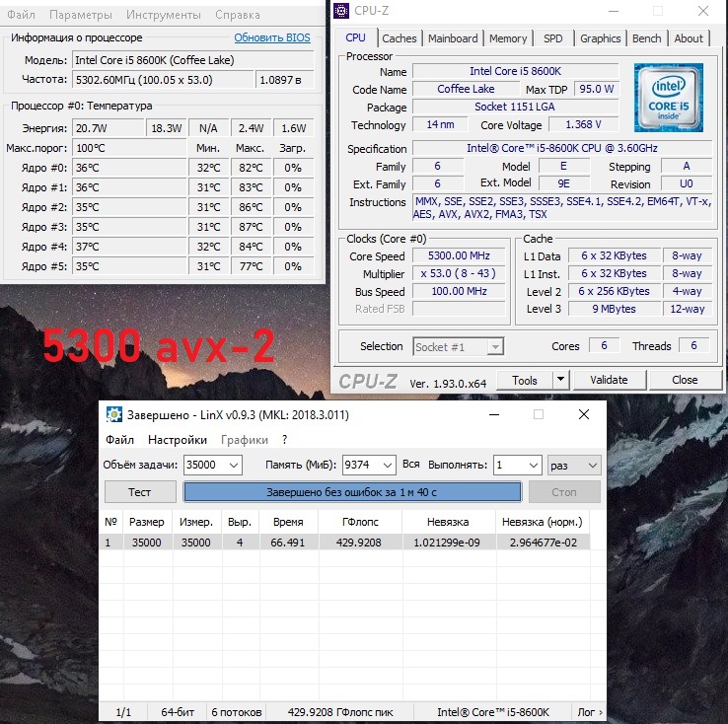Click the Core Temp model field Intel Core i5 8600K
The width and height of the screenshot is (728, 724).
[193, 60]
